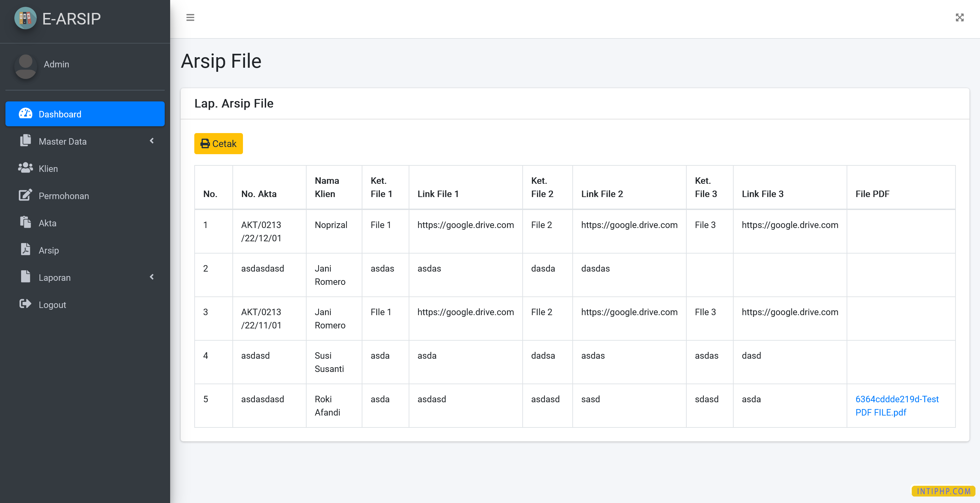Click the Admin username link

pos(56,64)
